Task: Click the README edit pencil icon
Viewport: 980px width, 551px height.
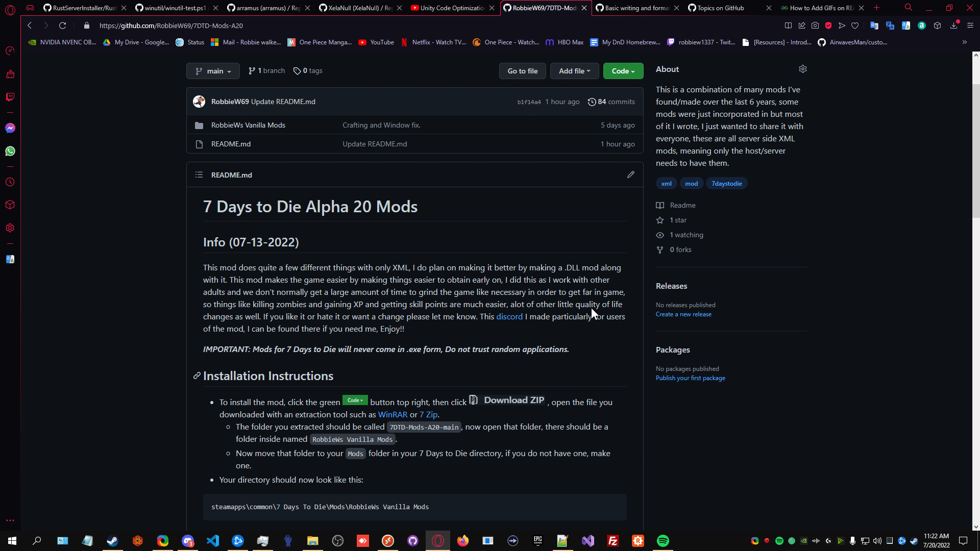Action: (631, 174)
